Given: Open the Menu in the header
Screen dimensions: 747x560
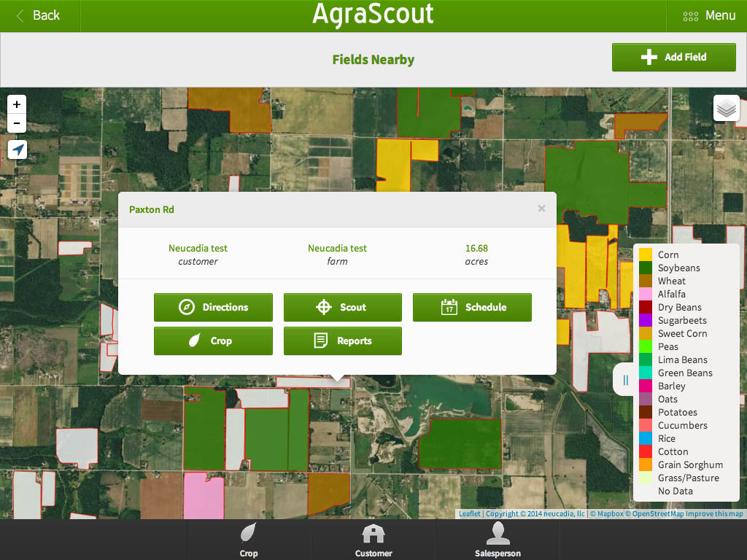Looking at the screenshot, I should tap(708, 16).
